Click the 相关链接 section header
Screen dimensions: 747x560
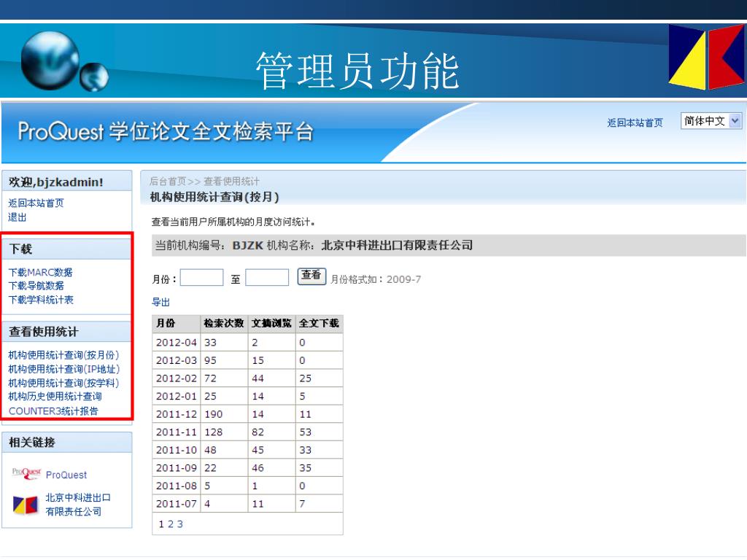67,443
